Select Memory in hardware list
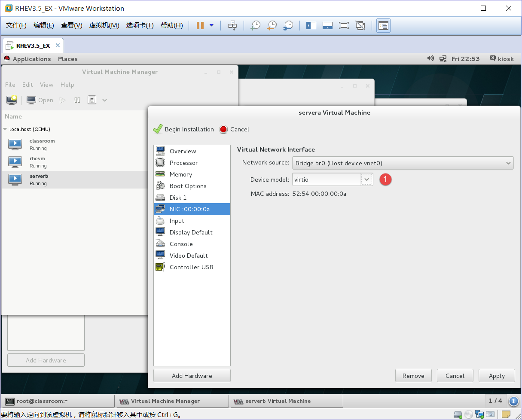The height and width of the screenshot is (420, 522). coord(192,174)
